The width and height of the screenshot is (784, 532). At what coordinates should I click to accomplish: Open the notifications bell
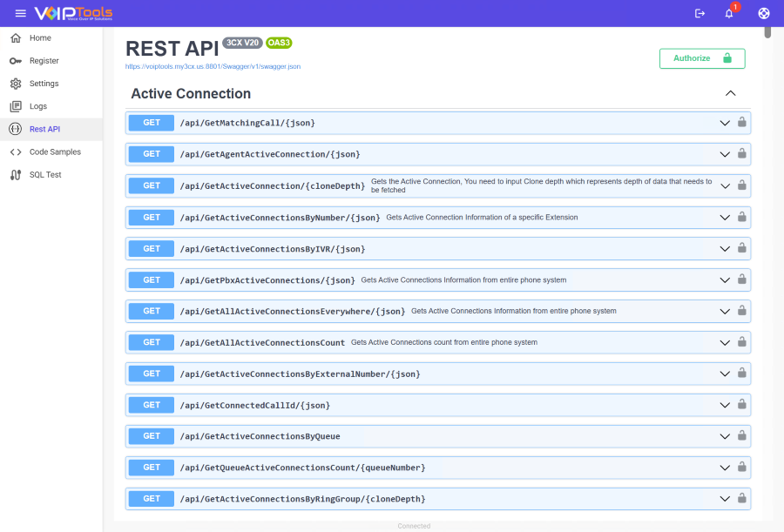tap(729, 13)
